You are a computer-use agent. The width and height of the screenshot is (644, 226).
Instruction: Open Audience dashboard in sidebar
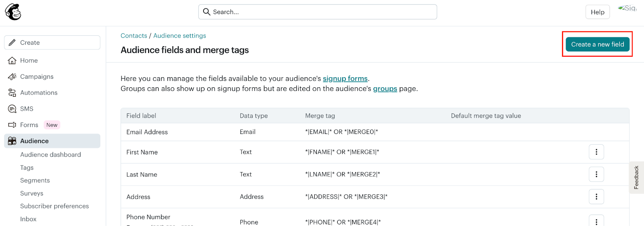coord(50,155)
